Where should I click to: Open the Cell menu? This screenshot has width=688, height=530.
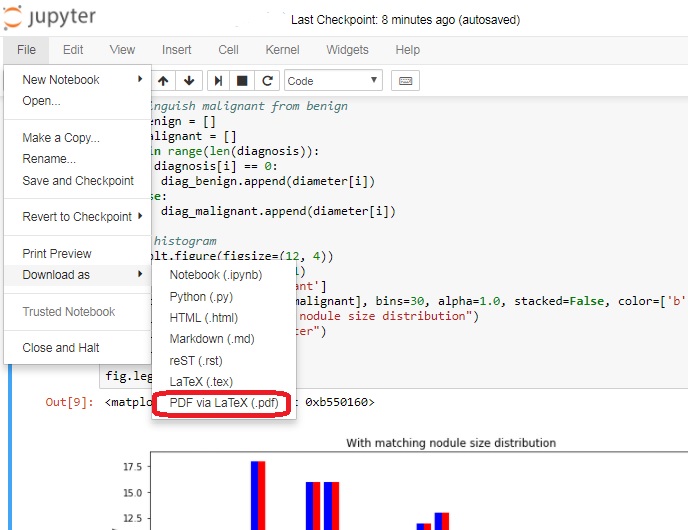(x=228, y=50)
